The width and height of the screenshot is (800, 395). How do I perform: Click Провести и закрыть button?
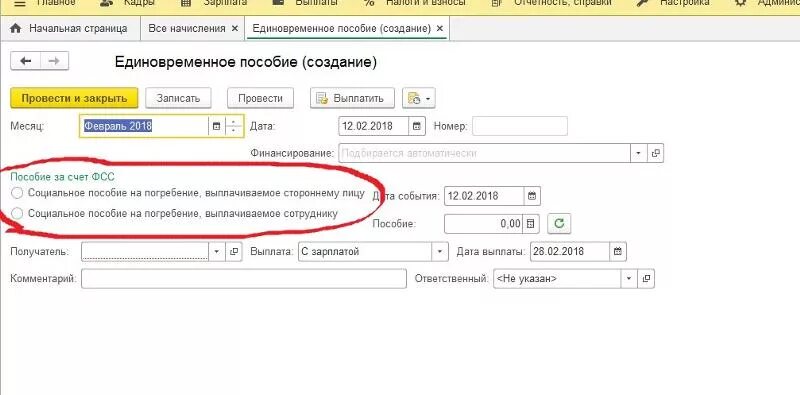click(x=74, y=98)
